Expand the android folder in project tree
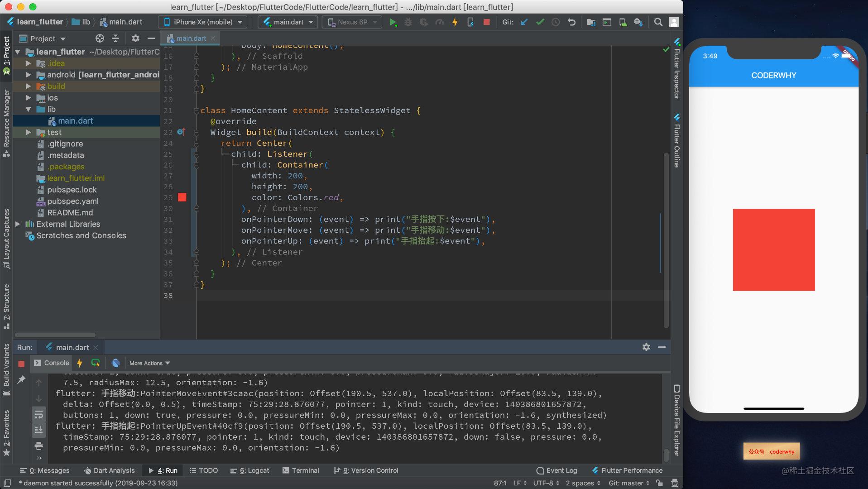This screenshot has width=868, height=489. (29, 75)
